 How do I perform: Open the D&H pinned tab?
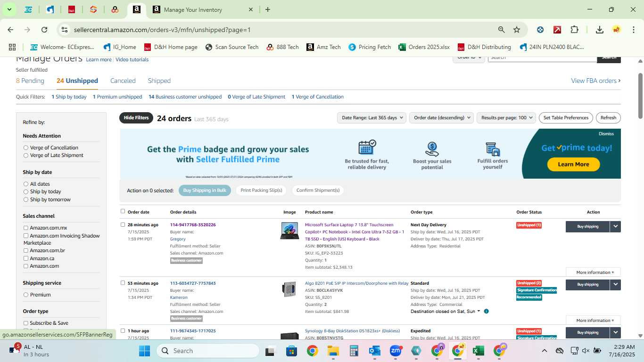pyautogui.click(x=72, y=9)
